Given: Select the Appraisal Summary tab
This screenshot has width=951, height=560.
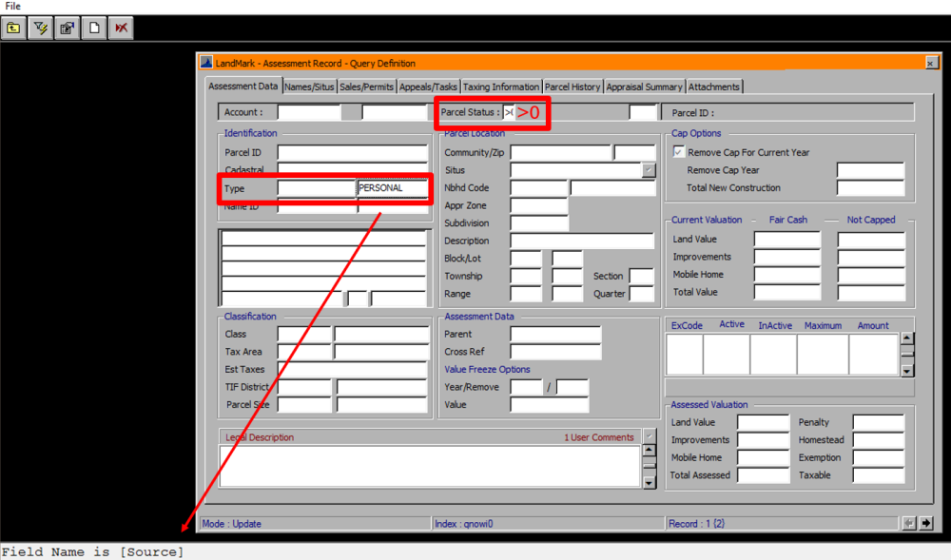Looking at the screenshot, I should click(x=644, y=87).
